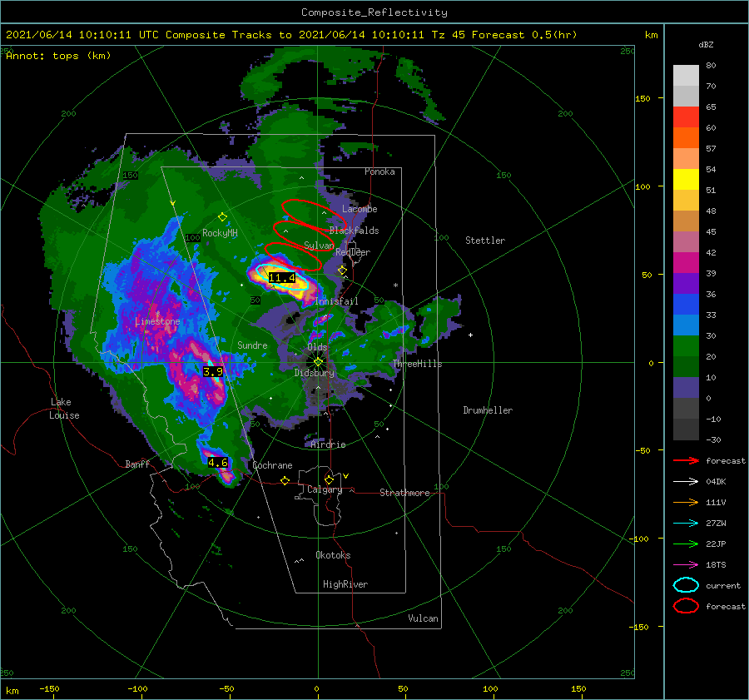The image size is (749, 700).
Task: Click the red forecast ellipse nearest Lacombe
Action: pyautogui.click(x=314, y=214)
